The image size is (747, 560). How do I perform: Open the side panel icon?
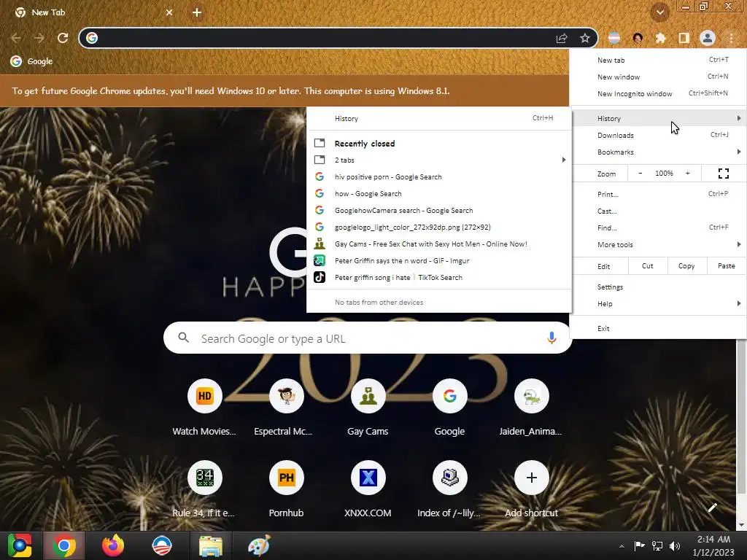click(x=684, y=38)
